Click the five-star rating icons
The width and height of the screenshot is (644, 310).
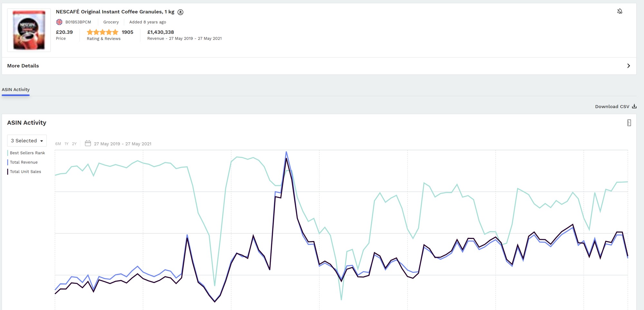[102, 32]
